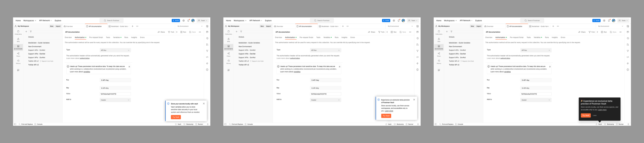The width and height of the screenshot is (644, 143).
Task: Open the Type 'API Key' dropdown in right window
Action: coord(536,50)
